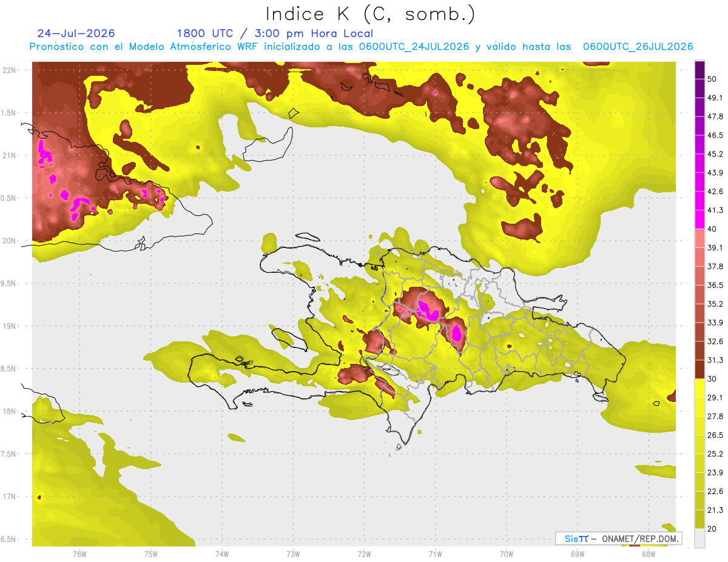Pick the dark purple colorbar segment above 50
Viewport: 728px width, 562px height.
point(699,70)
